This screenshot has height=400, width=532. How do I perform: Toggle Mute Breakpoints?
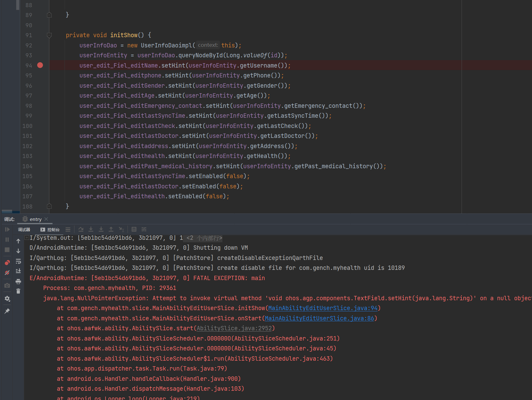pos(7,273)
